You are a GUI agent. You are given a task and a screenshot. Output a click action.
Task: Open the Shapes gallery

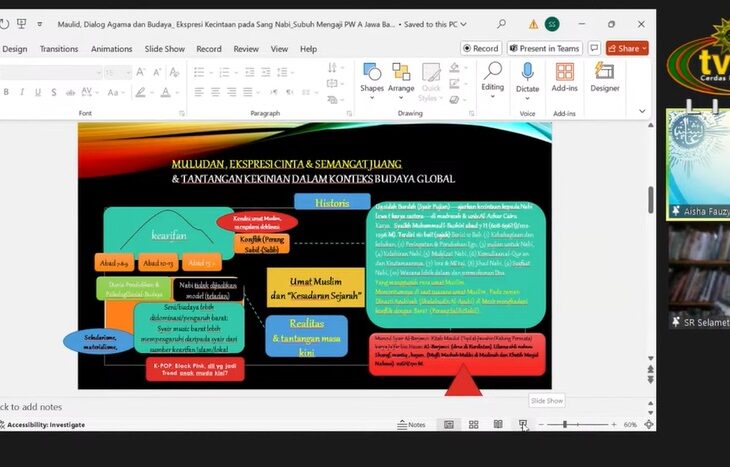coord(372,81)
